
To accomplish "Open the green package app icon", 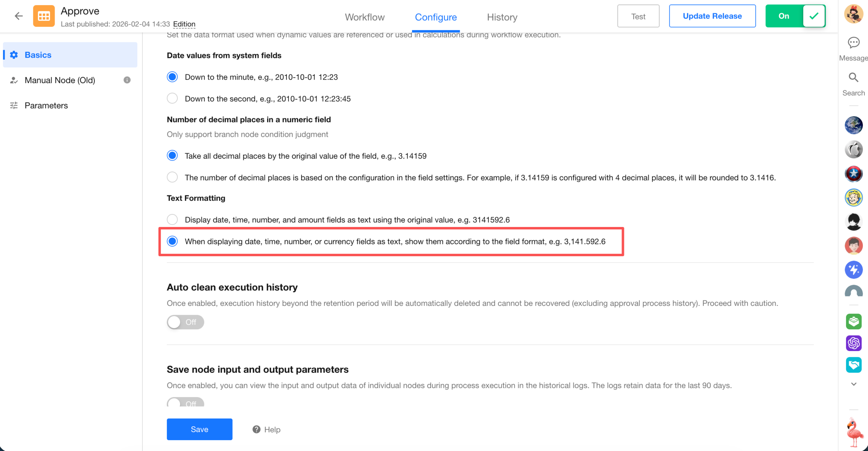I will [x=853, y=322].
